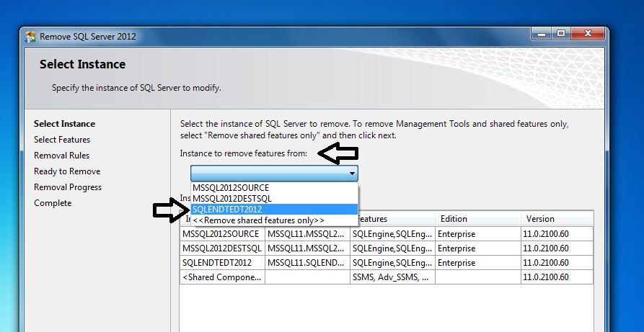Click SSMS, Adv_SSMS features cell
Viewport: 644px width, 332px height.
392,277
